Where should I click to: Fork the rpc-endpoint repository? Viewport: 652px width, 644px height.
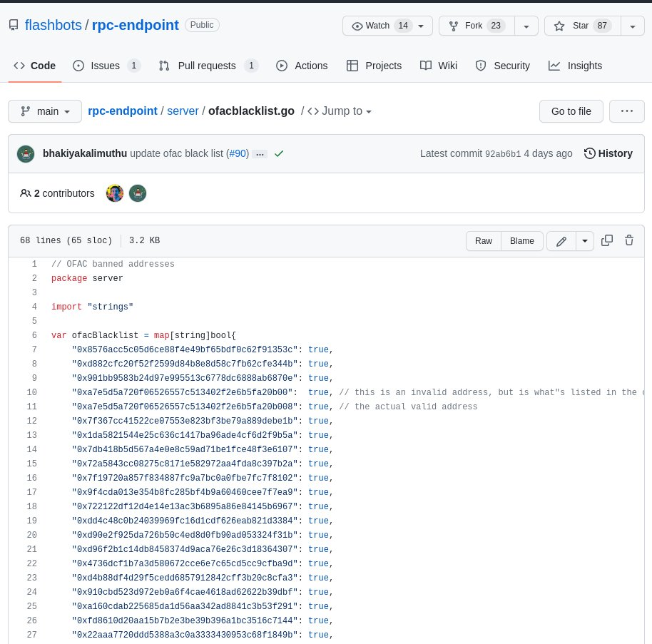point(477,26)
